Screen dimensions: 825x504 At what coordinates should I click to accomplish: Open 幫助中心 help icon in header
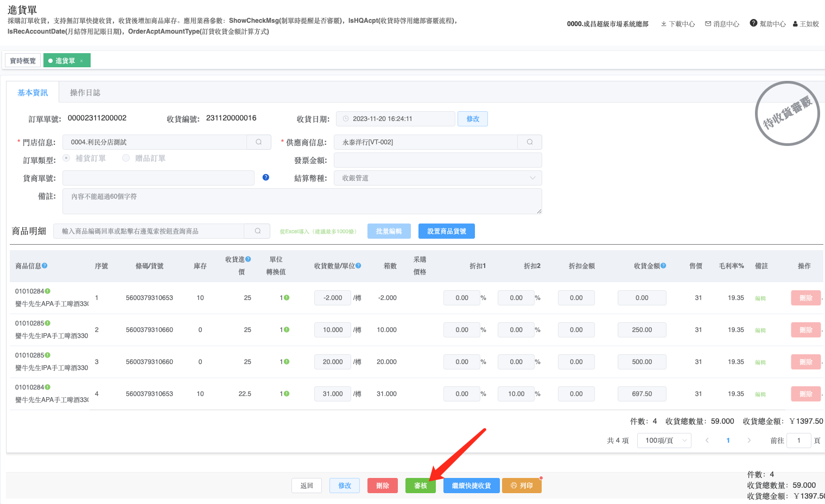point(753,23)
